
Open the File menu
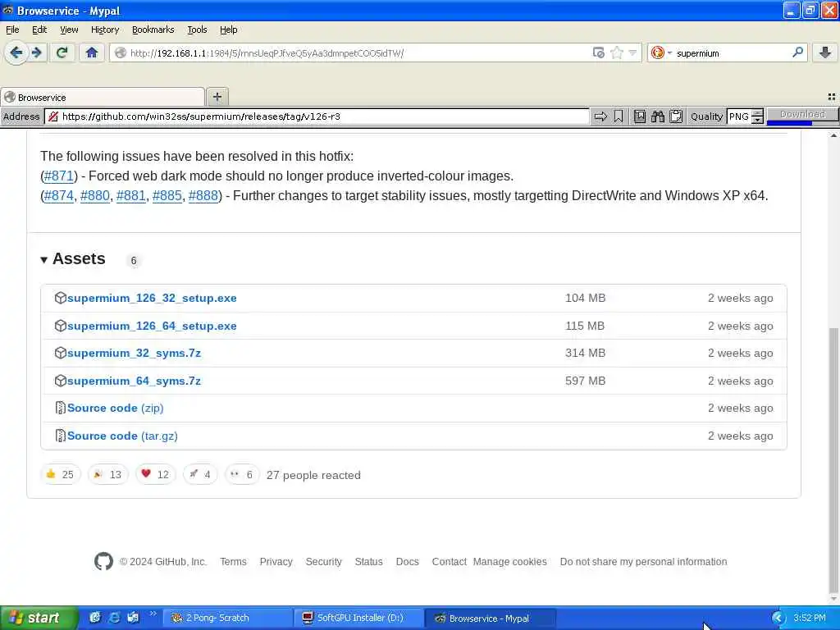[12, 30]
